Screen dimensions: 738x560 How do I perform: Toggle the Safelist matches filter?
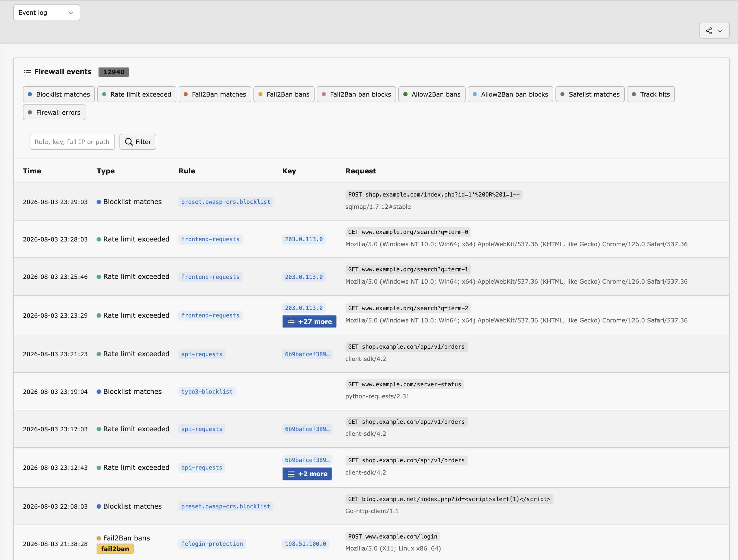(x=590, y=94)
